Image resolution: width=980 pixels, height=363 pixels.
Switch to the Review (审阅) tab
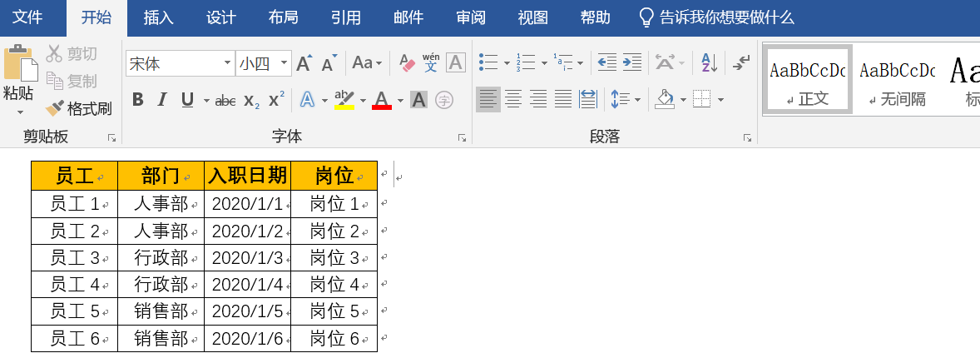[x=471, y=17]
